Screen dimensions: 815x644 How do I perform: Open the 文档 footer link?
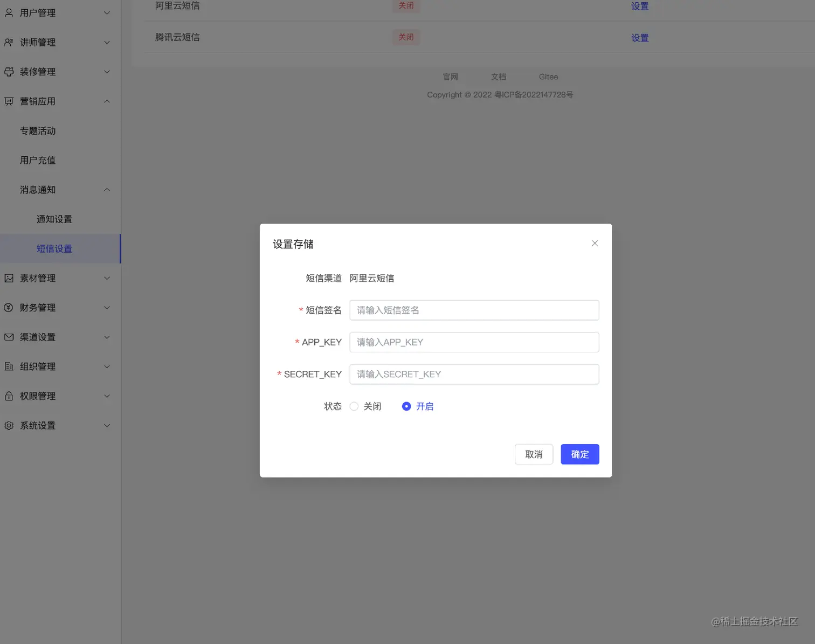tap(499, 77)
